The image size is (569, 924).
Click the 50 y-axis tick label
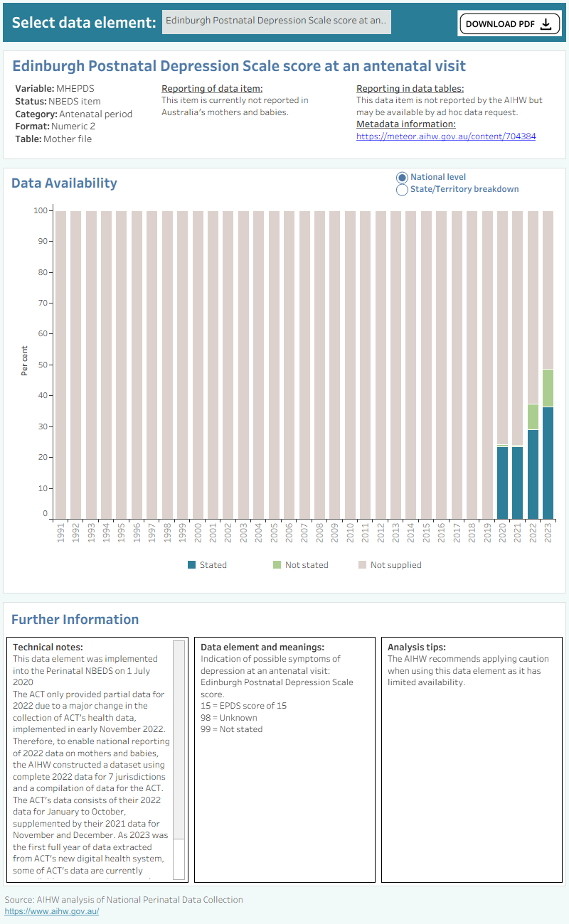click(x=43, y=365)
